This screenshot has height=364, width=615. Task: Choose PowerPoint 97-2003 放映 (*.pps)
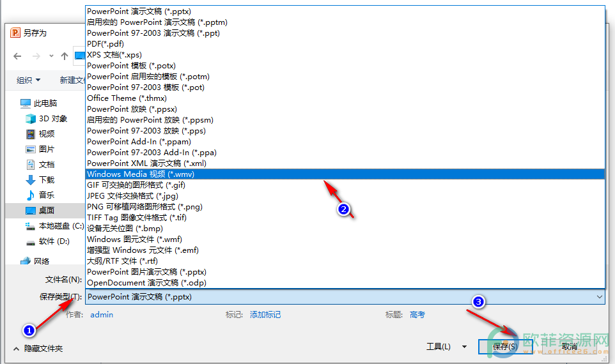[345, 131]
